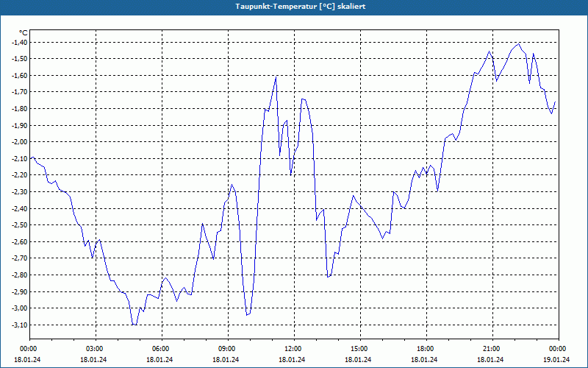Pick the 18.01.24 date under 18:00
588x368 pixels.
tap(424, 359)
